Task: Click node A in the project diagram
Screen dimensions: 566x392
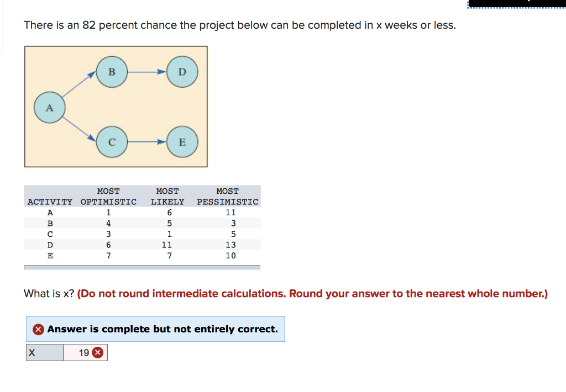Action: coord(49,107)
